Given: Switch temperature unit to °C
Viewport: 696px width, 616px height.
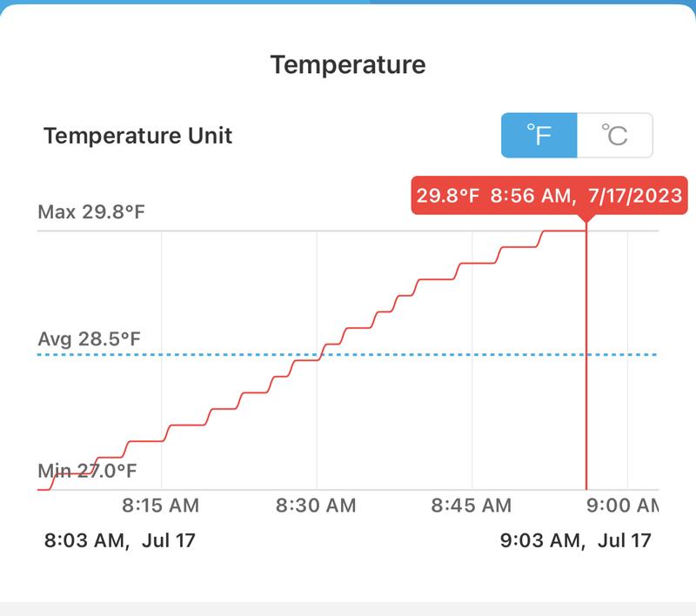Looking at the screenshot, I should tap(615, 136).
